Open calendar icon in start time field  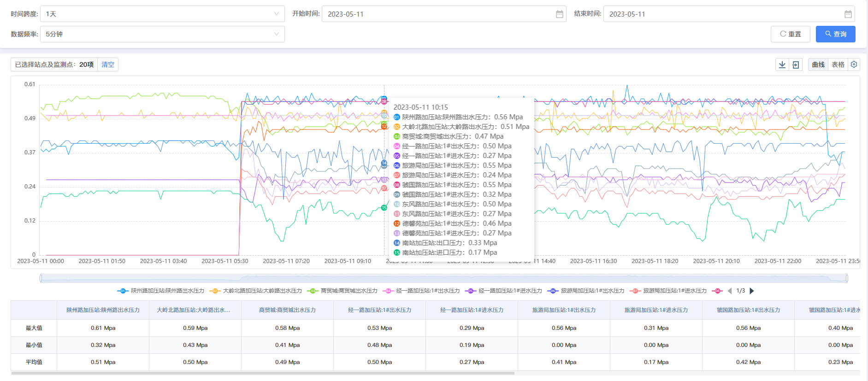click(x=559, y=14)
